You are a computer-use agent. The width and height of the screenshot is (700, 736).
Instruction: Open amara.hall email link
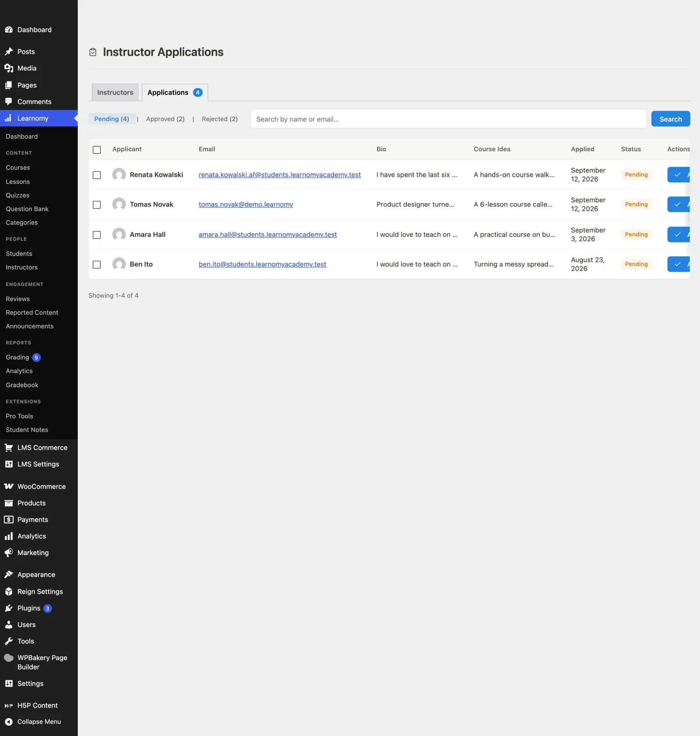(x=268, y=235)
